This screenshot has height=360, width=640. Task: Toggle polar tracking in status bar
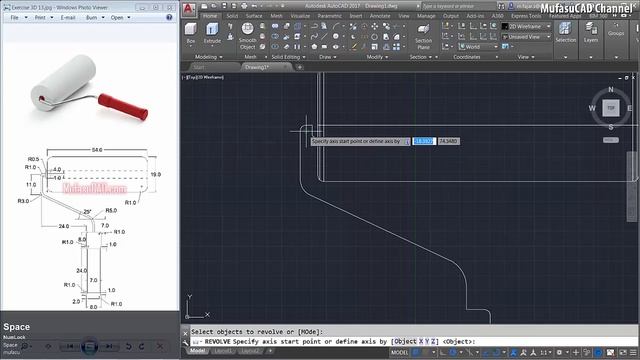(453, 352)
